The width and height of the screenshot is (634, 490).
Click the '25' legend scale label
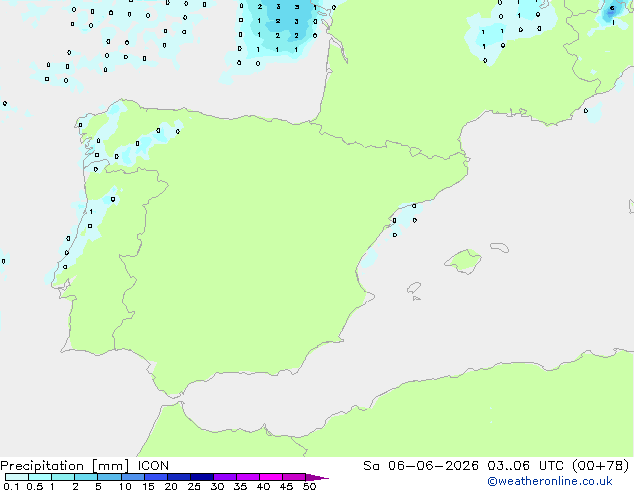pos(194,486)
